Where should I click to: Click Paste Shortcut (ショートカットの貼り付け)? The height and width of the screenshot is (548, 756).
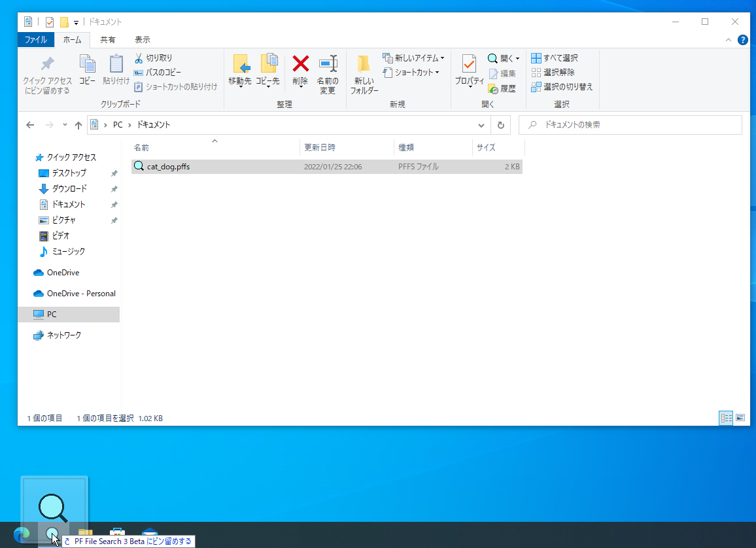pyautogui.click(x=175, y=87)
